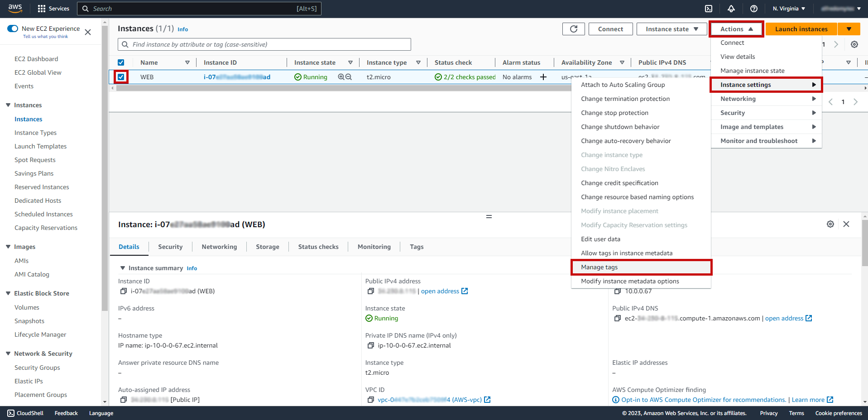Choose Change termination protection
The height and width of the screenshot is (420, 868).
point(641,99)
